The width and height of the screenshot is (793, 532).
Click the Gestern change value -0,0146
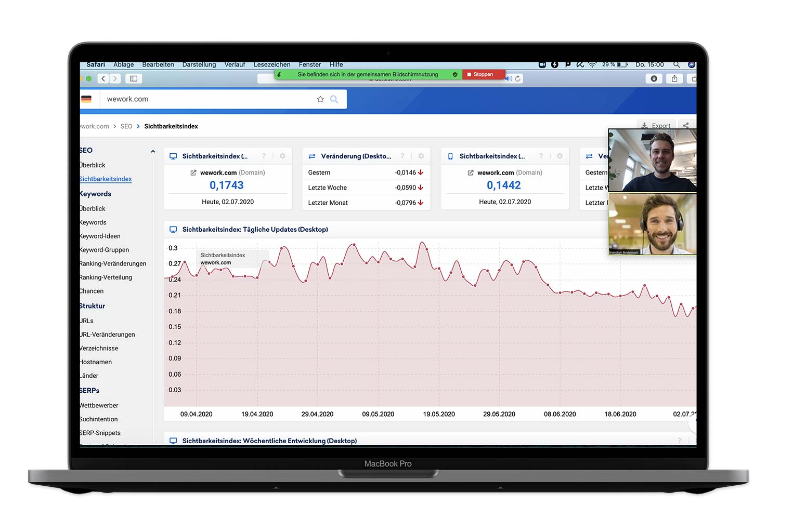point(406,172)
